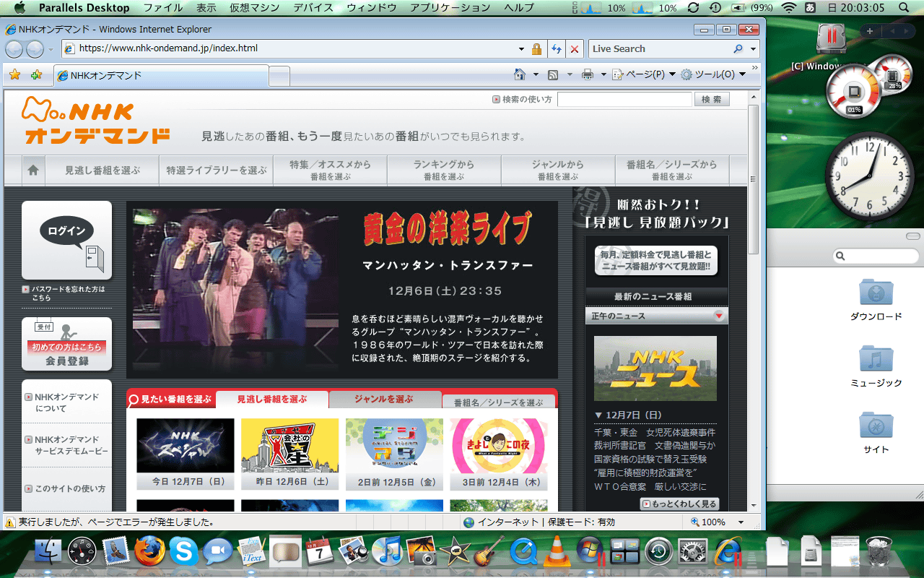Click the IE Home toolbar icon
Viewport: 924px width, 578px height.
click(x=519, y=74)
